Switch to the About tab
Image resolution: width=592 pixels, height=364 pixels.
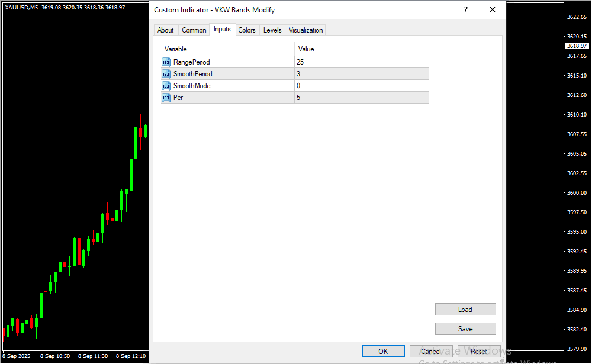166,30
